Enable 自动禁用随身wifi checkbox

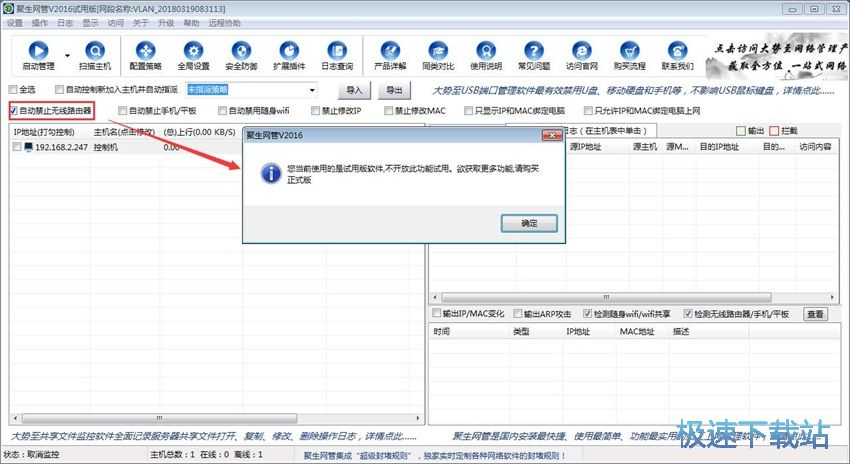point(222,111)
